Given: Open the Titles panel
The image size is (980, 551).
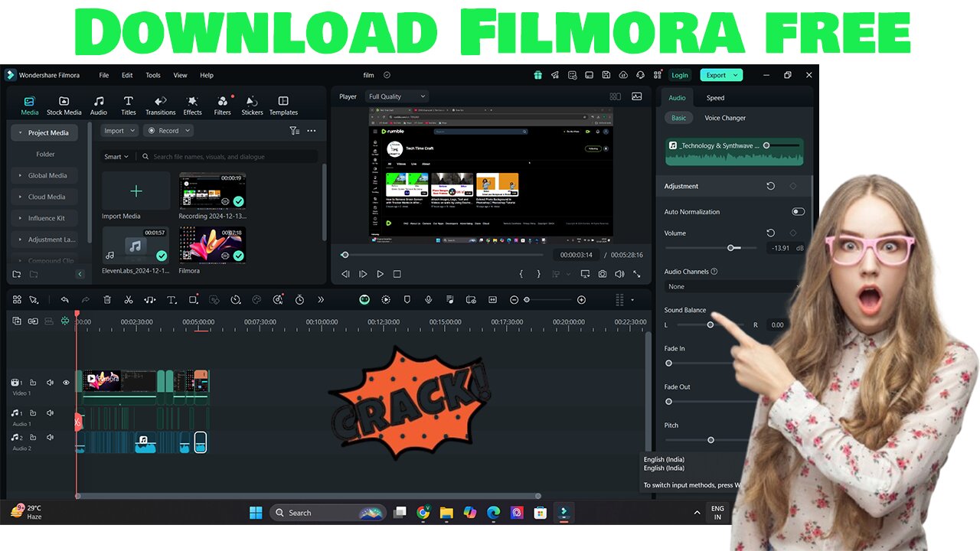Looking at the screenshot, I should tap(129, 106).
